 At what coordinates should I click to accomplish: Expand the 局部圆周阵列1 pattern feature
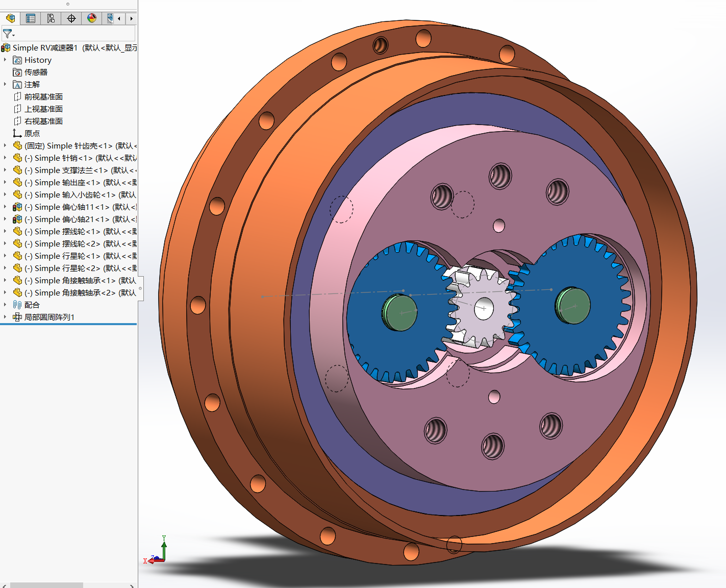[5, 317]
